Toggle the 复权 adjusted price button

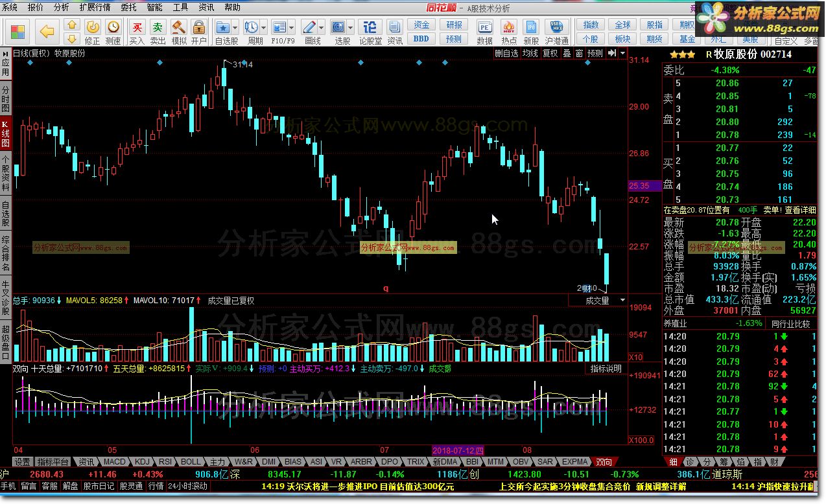pyautogui.click(x=550, y=53)
